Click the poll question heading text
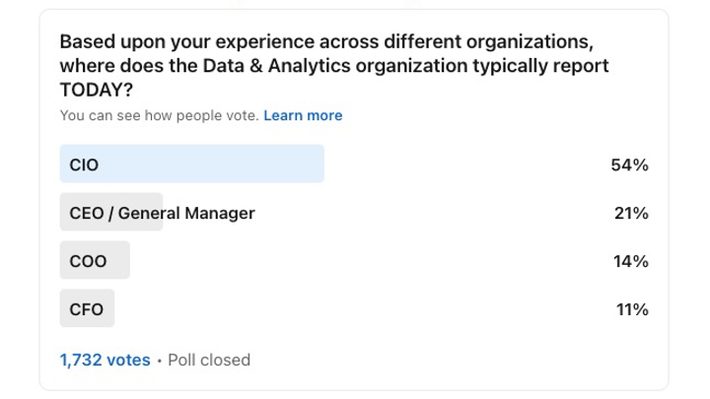 [334, 66]
